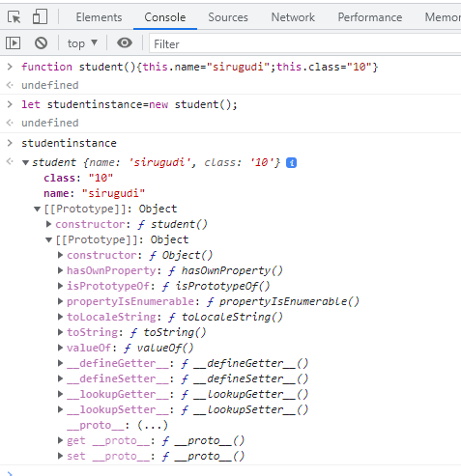
Task: Select the Console tab
Action: (165, 17)
